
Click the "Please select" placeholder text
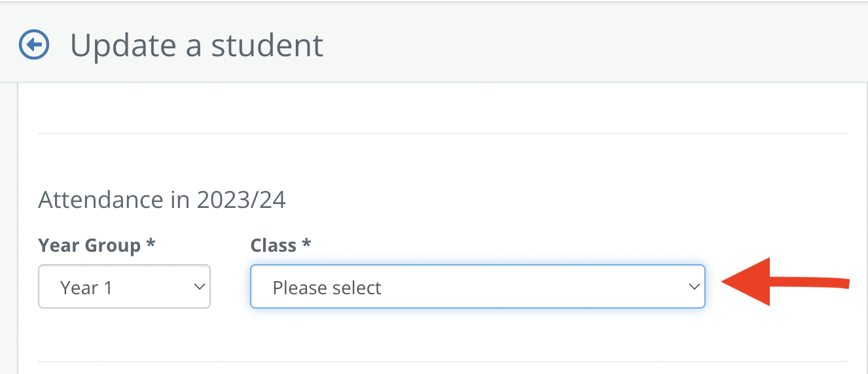point(327,288)
